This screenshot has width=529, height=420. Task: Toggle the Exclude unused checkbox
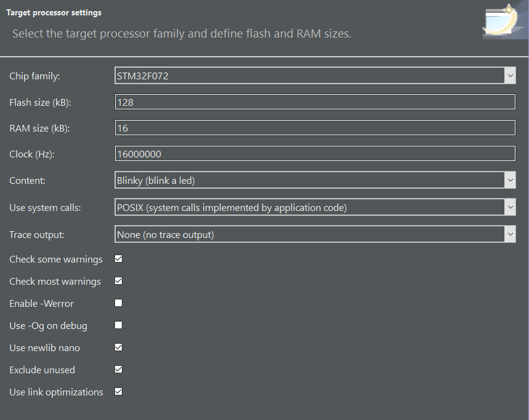tap(119, 370)
